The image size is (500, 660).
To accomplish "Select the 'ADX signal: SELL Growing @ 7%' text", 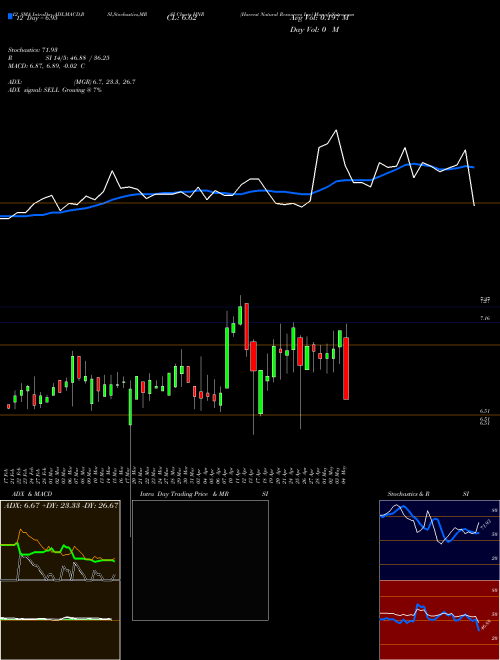I will [x=55, y=90].
